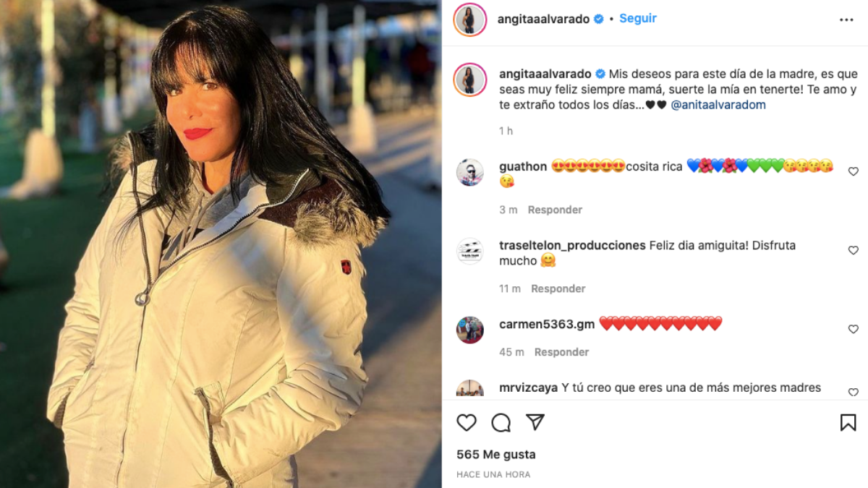Image resolution: width=868 pixels, height=488 pixels.
Task: Reply to carmen5363.gm comment
Action: pos(561,352)
